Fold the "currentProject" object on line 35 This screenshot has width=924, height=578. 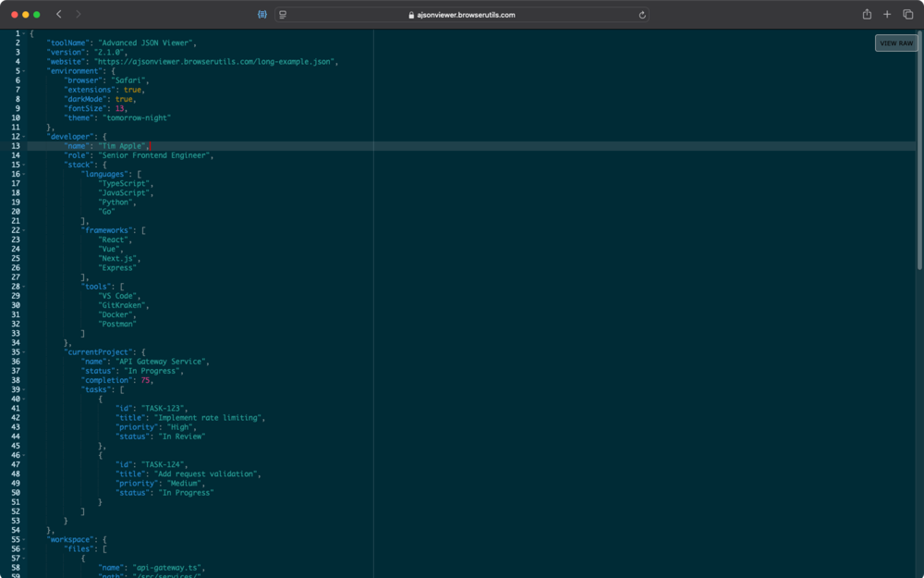(x=24, y=352)
